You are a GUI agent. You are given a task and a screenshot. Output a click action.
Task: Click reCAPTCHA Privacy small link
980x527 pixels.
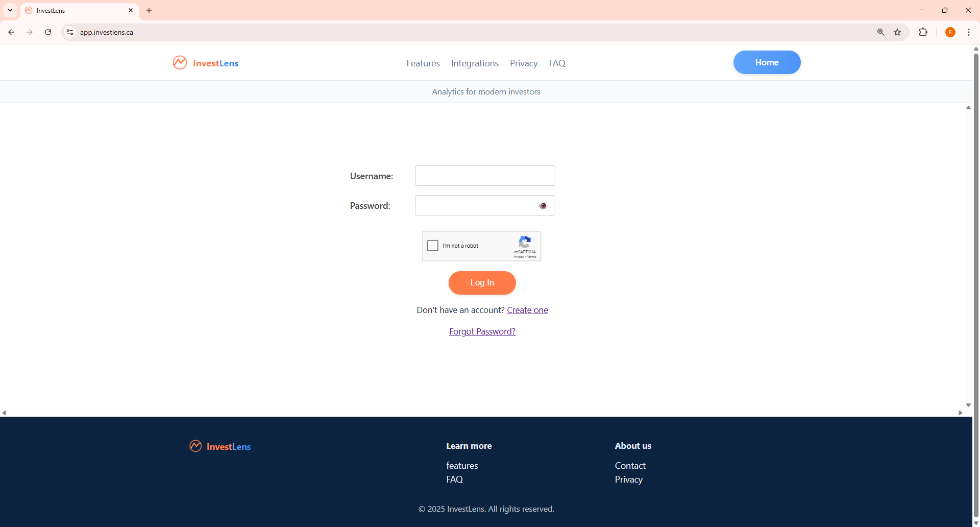[x=519, y=257]
